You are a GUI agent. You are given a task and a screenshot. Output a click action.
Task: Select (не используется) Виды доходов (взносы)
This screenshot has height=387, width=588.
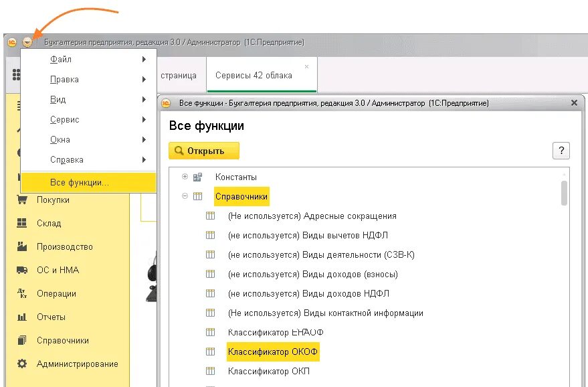coord(313,274)
